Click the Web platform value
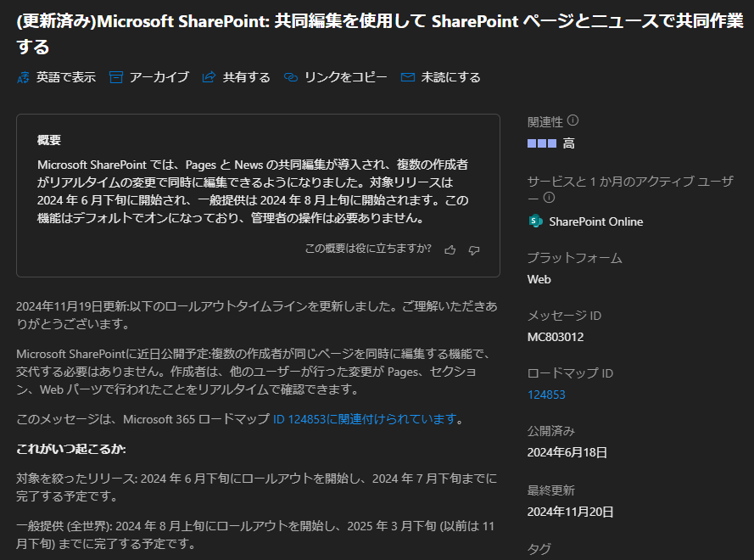Screen dimensions: 754x560 click(x=539, y=279)
